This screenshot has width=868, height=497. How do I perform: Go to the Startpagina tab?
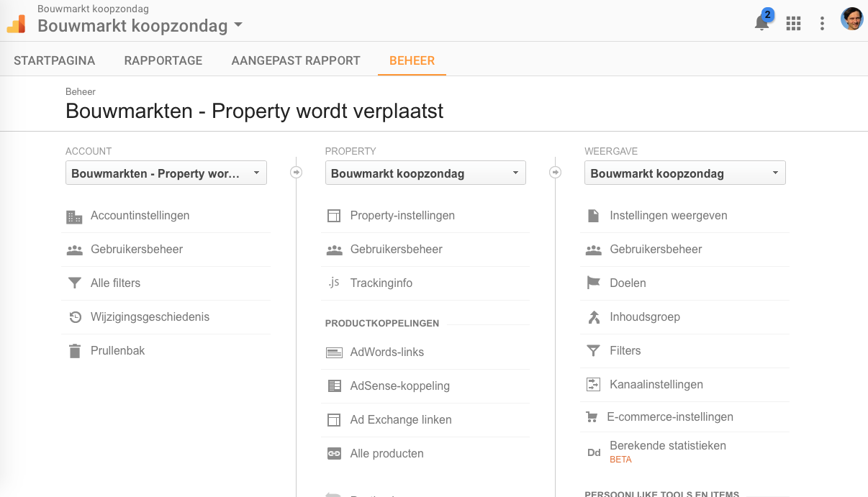click(55, 60)
